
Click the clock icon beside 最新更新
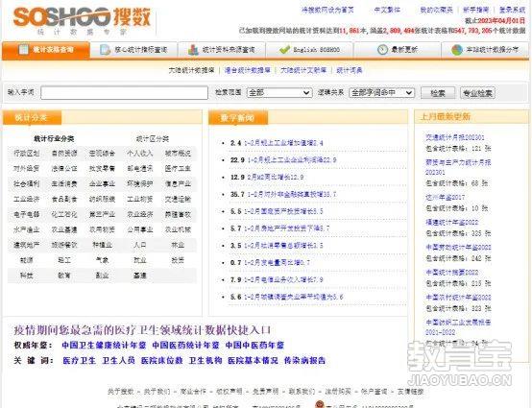coord(382,50)
